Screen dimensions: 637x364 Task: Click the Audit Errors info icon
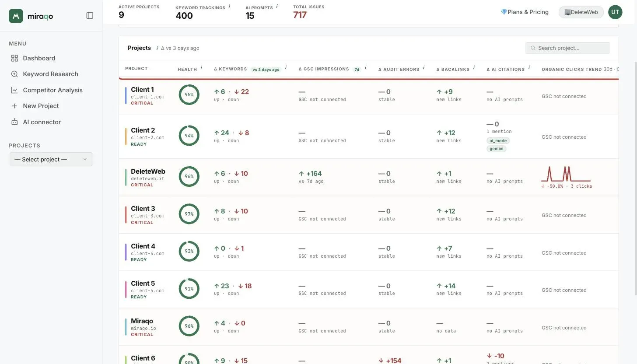coord(423,68)
